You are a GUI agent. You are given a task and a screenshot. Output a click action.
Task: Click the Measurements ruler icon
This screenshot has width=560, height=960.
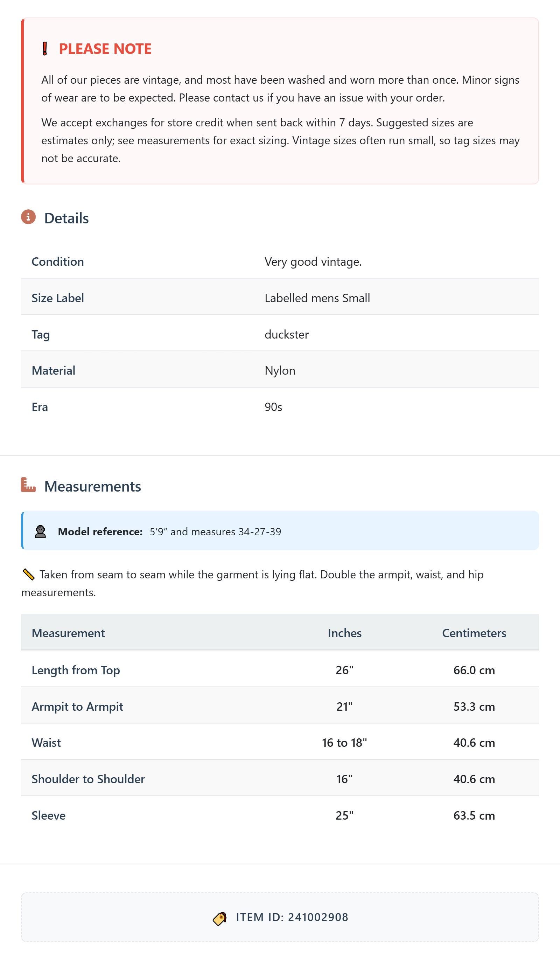[x=28, y=485]
